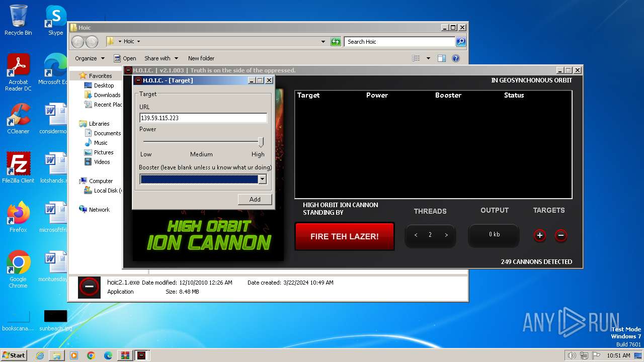Click the Status column header

point(514,95)
